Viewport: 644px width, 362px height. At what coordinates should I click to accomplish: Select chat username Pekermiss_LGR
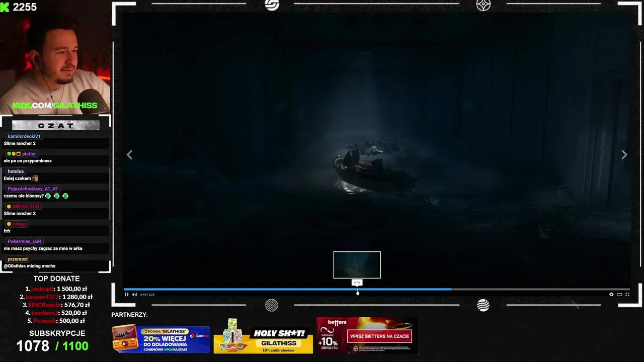[25, 241]
